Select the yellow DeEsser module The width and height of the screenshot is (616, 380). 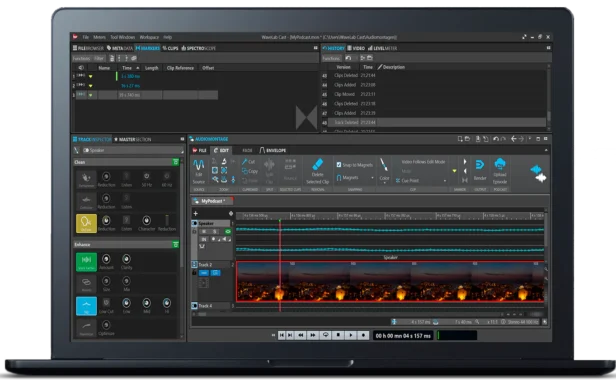coord(86,224)
